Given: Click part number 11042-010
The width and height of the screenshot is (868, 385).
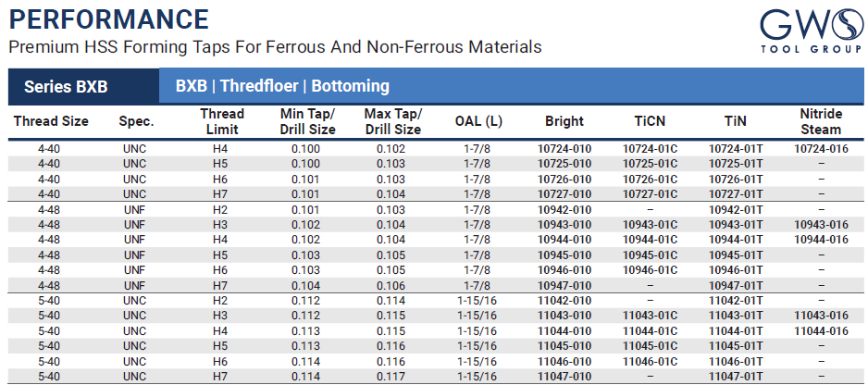Looking at the screenshot, I should 564,301.
